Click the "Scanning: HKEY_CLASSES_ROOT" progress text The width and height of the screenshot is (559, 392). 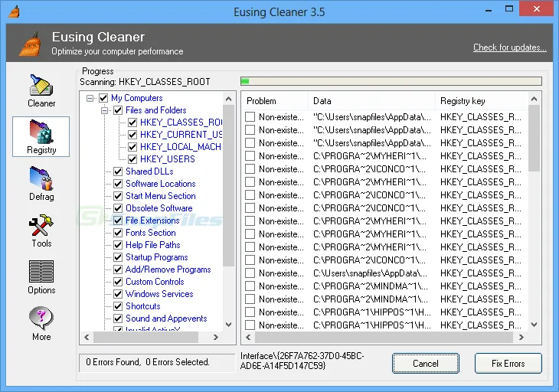(x=145, y=82)
